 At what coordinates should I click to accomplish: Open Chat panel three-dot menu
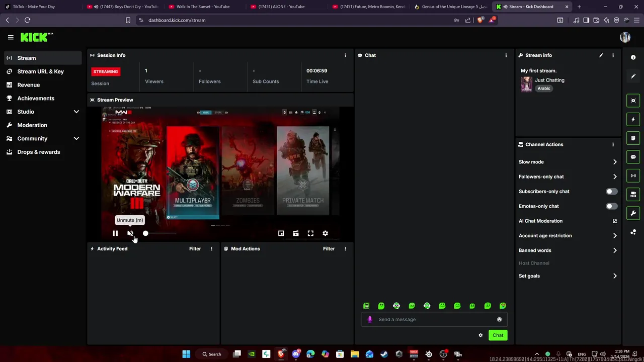tap(506, 55)
